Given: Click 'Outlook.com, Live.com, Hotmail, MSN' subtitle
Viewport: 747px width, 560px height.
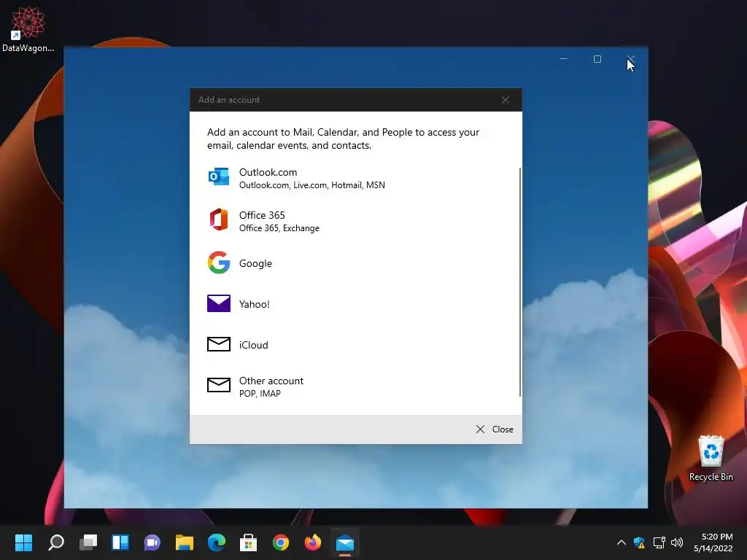Looking at the screenshot, I should coord(312,185).
